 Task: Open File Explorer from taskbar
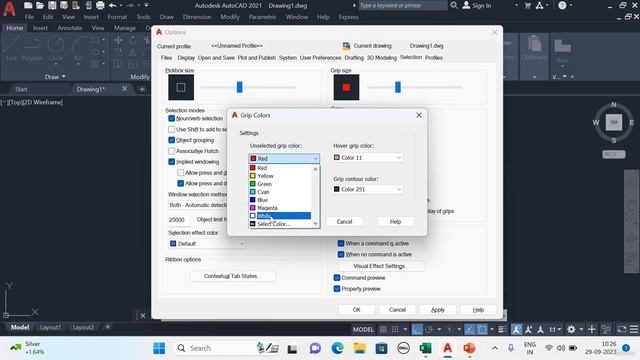360,348
